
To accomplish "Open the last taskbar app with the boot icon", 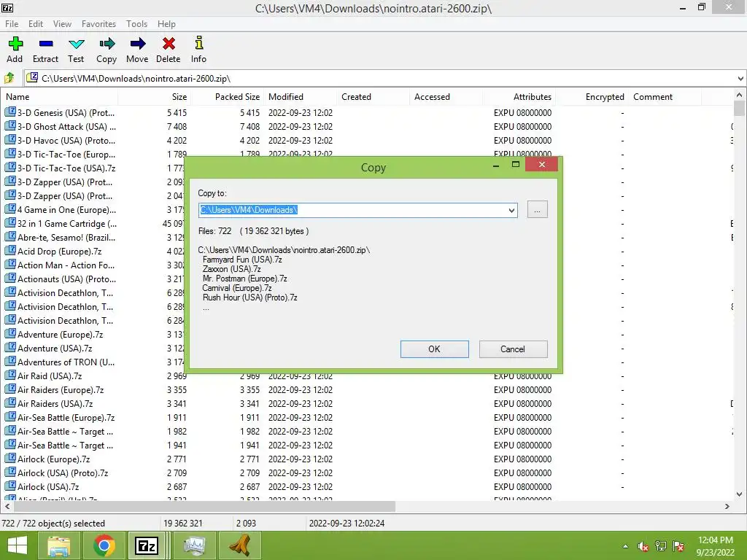I will pos(239,545).
